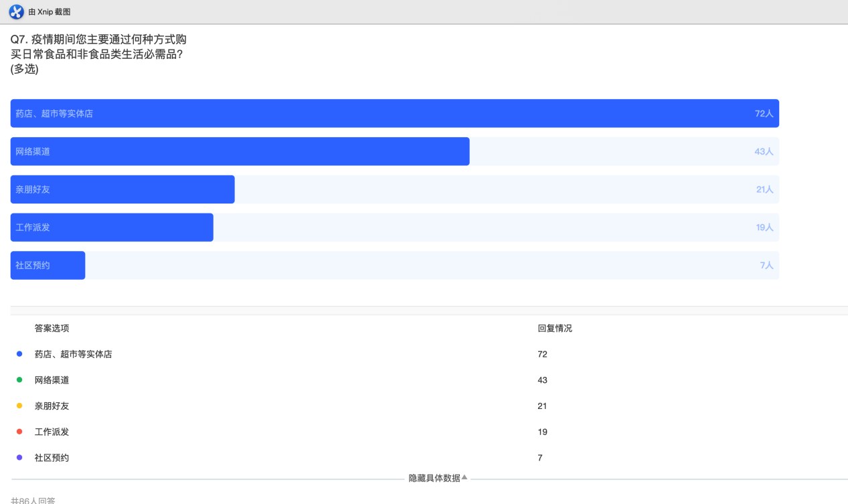
Task: Collapse the details via 隐藏具体数据
Action: pyautogui.click(x=438, y=478)
